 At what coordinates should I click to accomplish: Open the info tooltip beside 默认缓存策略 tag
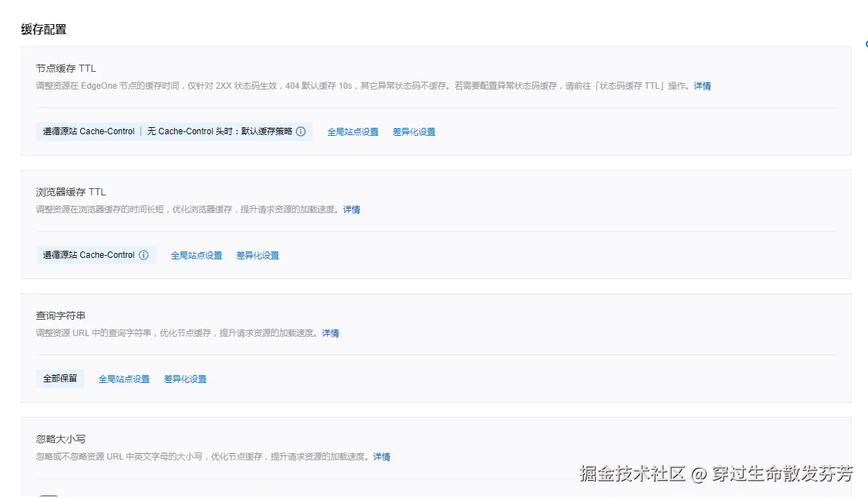click(x=301, y=131)
